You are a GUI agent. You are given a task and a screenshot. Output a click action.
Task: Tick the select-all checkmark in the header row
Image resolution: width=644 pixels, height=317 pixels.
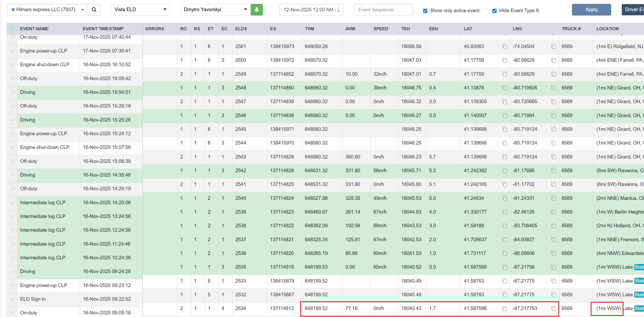pyautogui.click(x=13, y=29)
